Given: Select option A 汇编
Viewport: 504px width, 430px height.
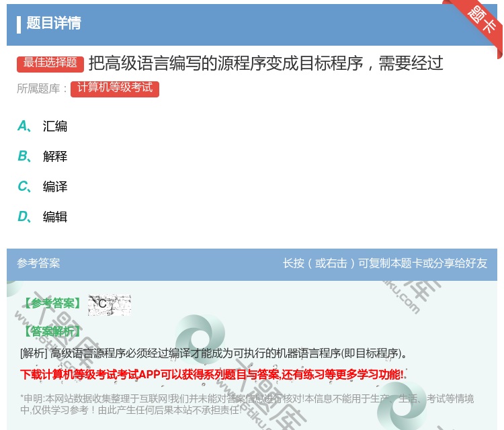Looking at the screenshot, I should [42, 126].
